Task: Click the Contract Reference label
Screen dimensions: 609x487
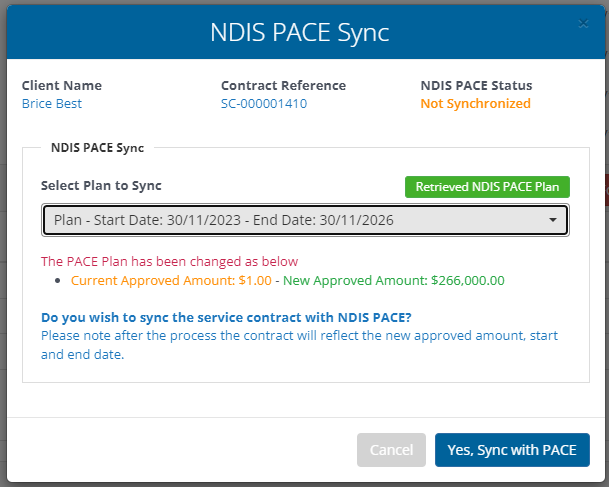Action: 283,85
